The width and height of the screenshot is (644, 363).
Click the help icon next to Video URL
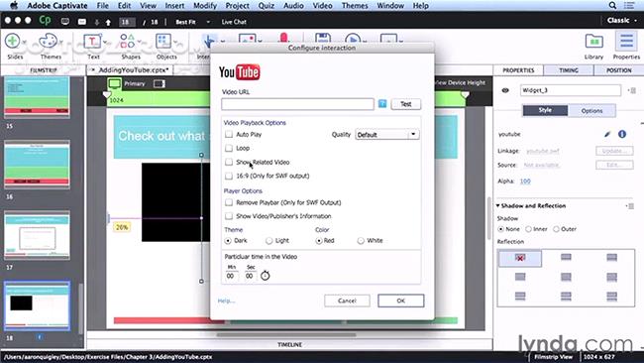click(x=382, y=104)
